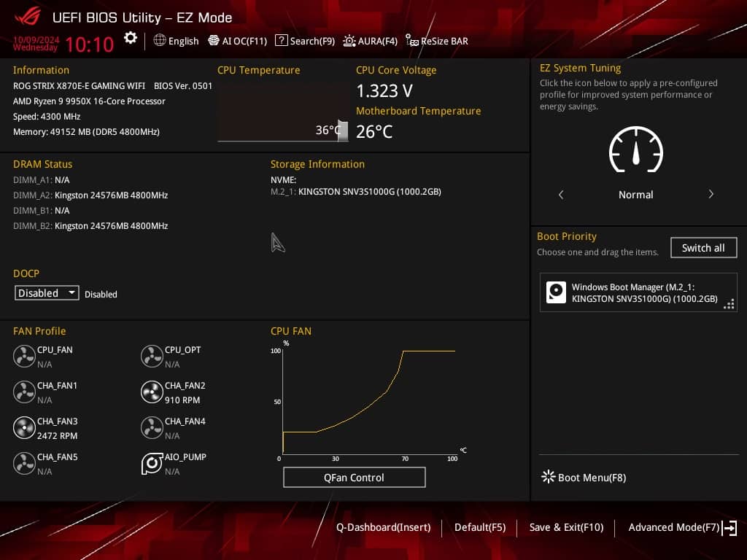Click Speed: 4300 MHz line

coord(47,116)
